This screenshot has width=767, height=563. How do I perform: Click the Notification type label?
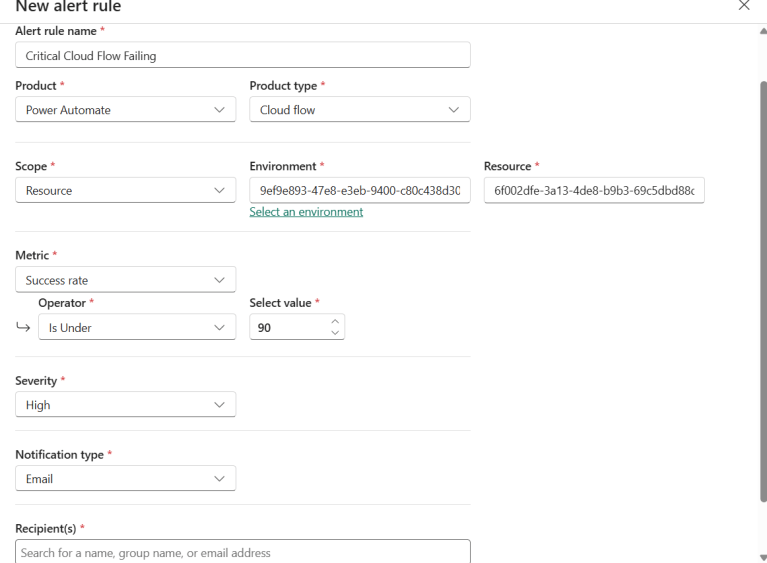[x=59, y=455]
